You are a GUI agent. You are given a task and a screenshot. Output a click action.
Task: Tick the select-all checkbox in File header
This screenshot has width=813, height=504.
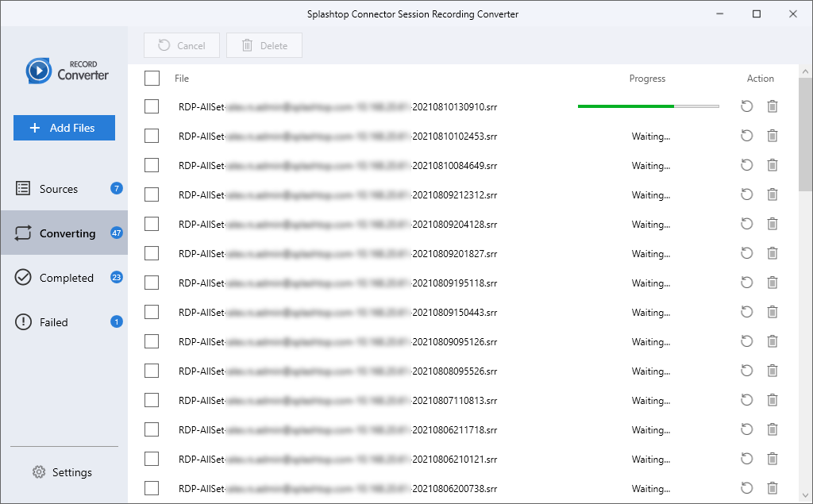coord(152,79)
